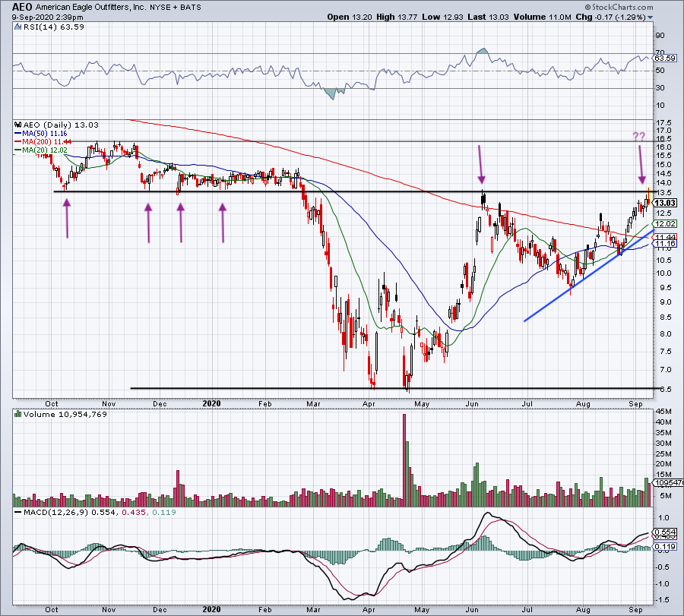
Task: Open the dropdown arrow beside the Chg value
Action: (651, 17)
